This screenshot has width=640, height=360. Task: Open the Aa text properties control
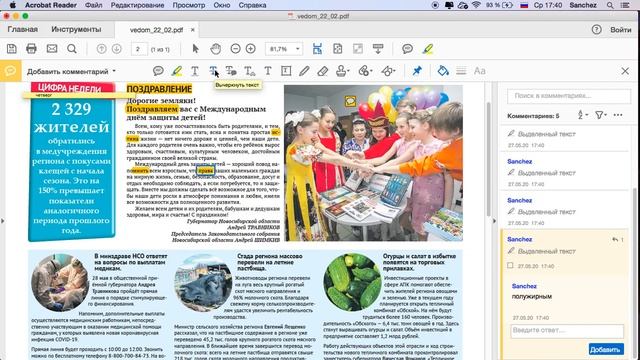pos(480,71)
